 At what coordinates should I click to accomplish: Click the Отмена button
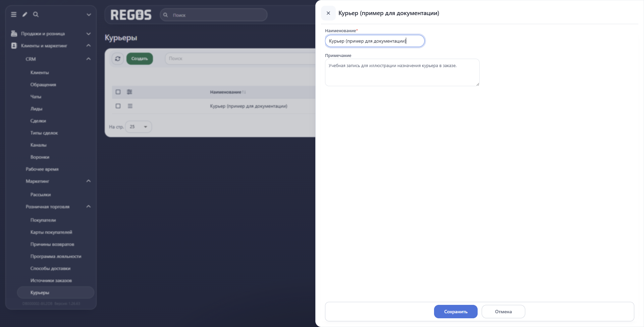(x=503, y=312)
